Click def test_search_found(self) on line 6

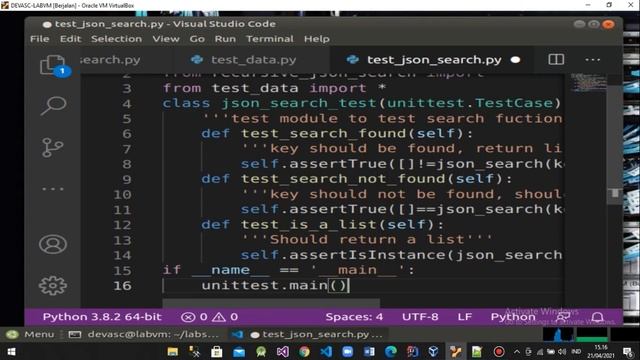[x=336, y=133]
